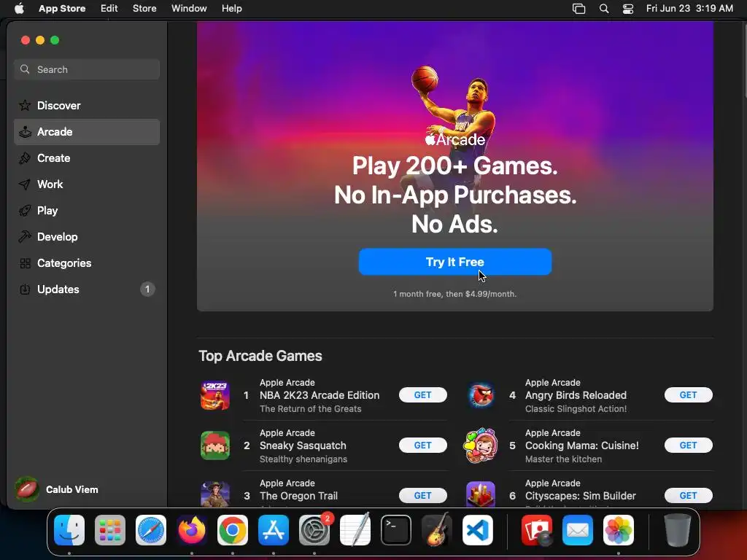Open the Trash in the Dock
Screen dimensions: 747x560
pos(677,530)
